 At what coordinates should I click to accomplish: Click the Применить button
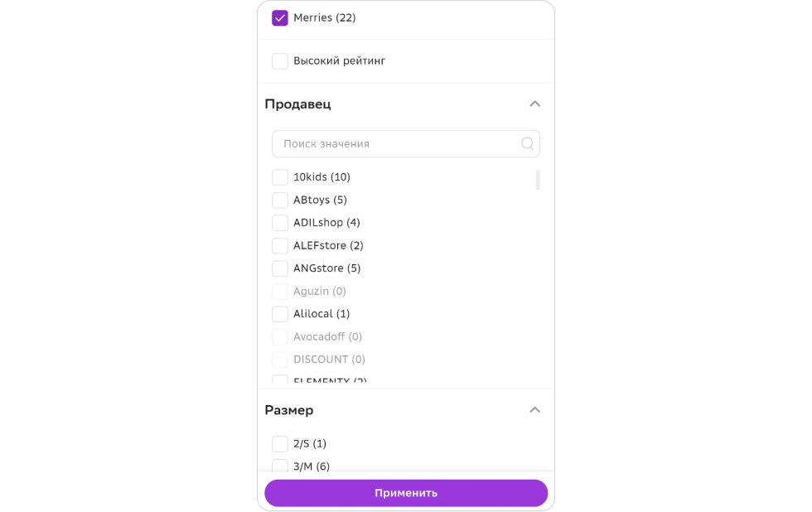coord(406,493)
